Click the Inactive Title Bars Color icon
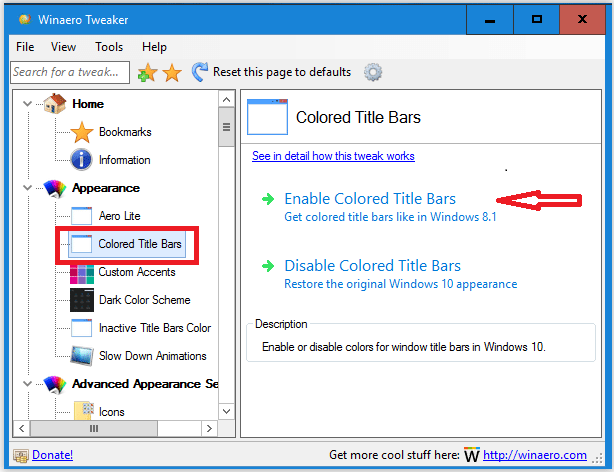The height and width of the screenshot is (472, 614). [x=81, y=328]
